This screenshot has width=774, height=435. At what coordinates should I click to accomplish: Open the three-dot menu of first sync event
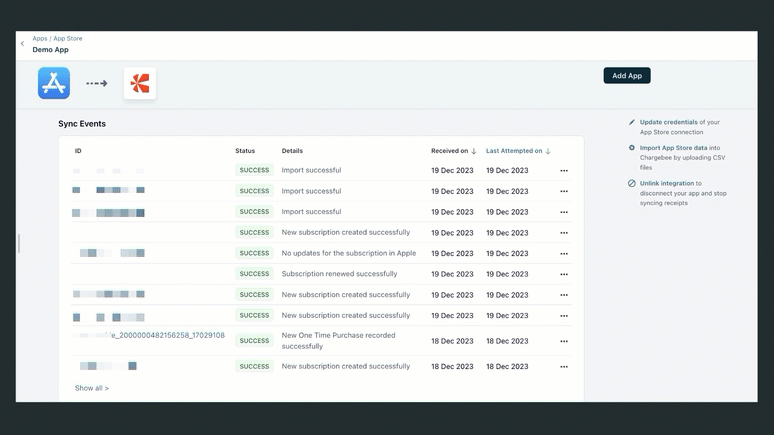point(564,171)
